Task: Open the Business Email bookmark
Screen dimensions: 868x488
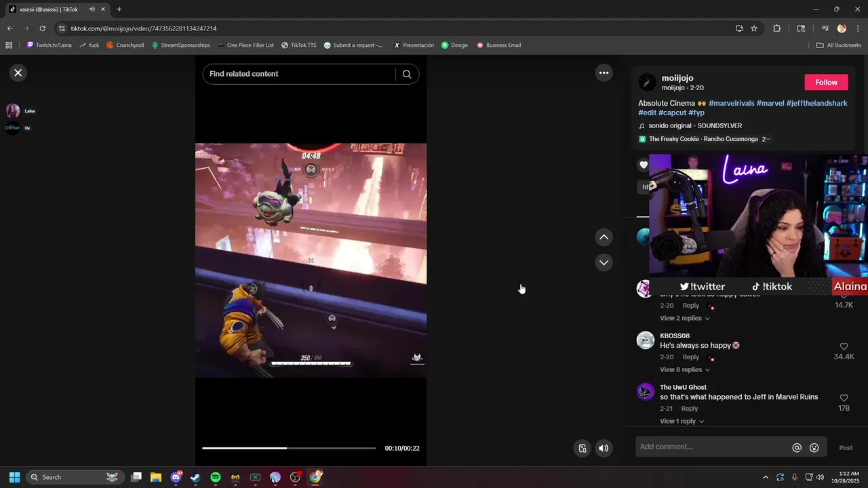Action: point(498,45)
